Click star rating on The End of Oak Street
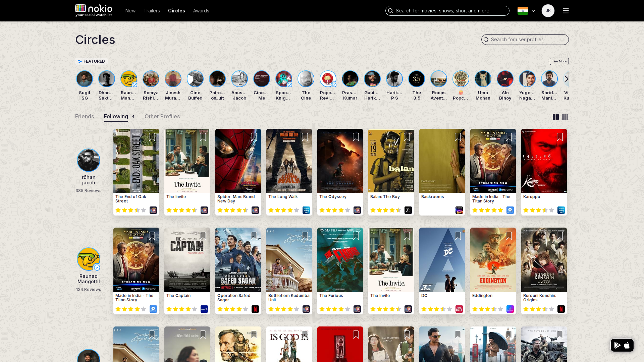 [x=131, y=210]
